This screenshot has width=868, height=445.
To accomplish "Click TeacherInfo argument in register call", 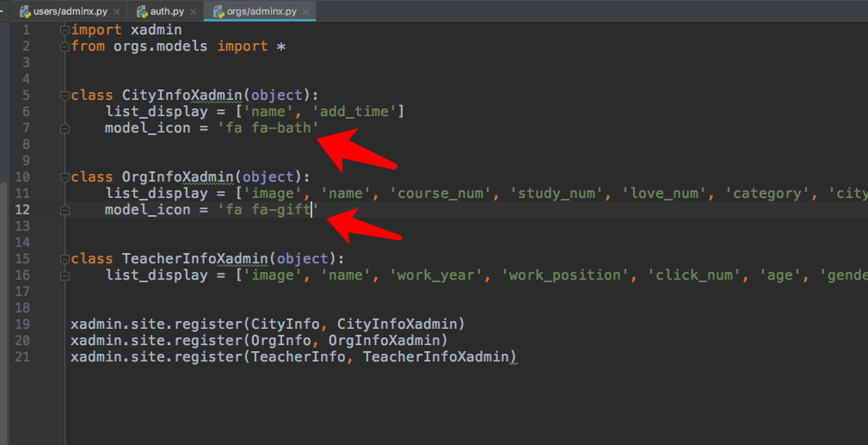I will tap(299, 357).
